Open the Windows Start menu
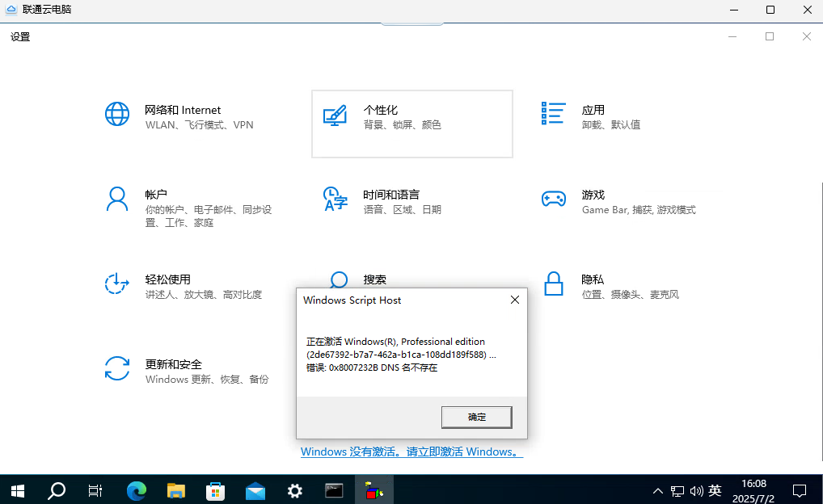 pos(18,491)
